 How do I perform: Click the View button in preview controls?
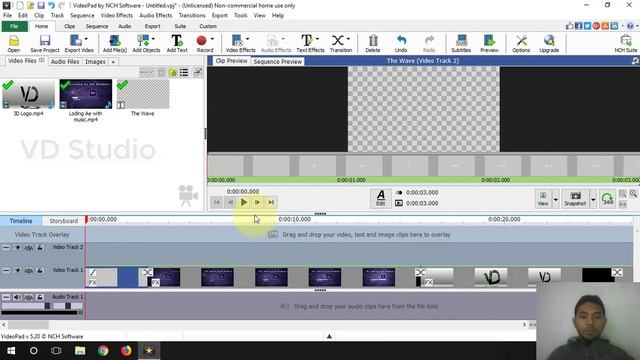pyautogui.click(x=543, y=198)
